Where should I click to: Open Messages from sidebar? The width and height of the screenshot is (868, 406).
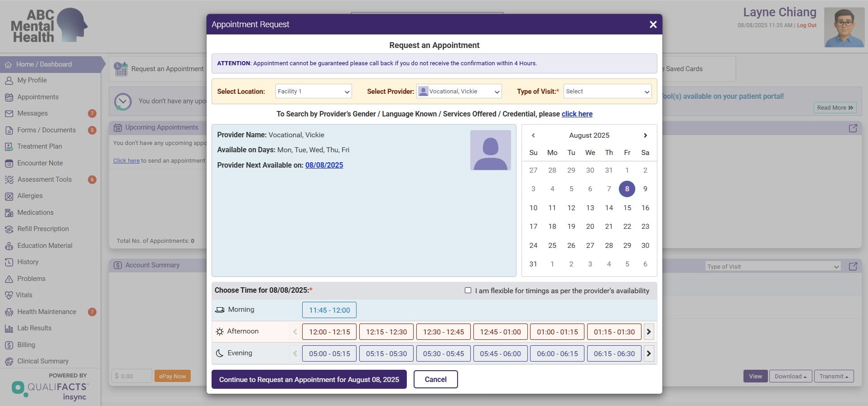point(33,113)
